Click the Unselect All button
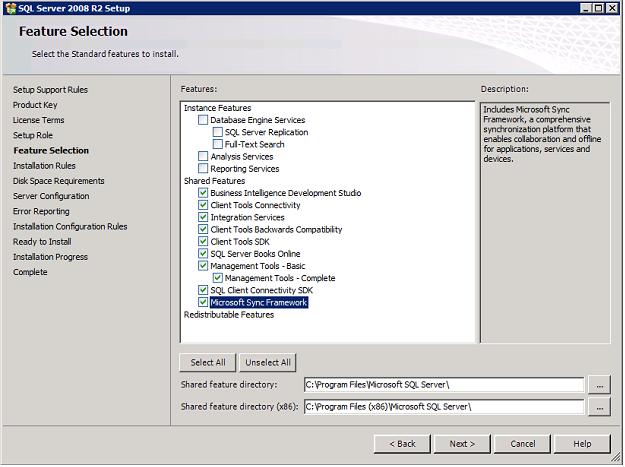625x467 pixels. point(268,363)
